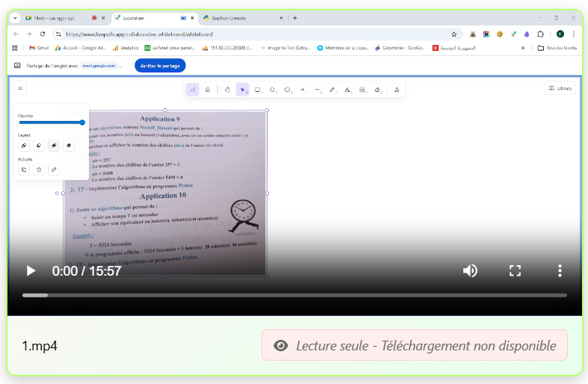Image resolution: width=588 pixels, height=384 pixels.
Task: Click the Arrêter le partage button
Action: [x=160, y=66]
